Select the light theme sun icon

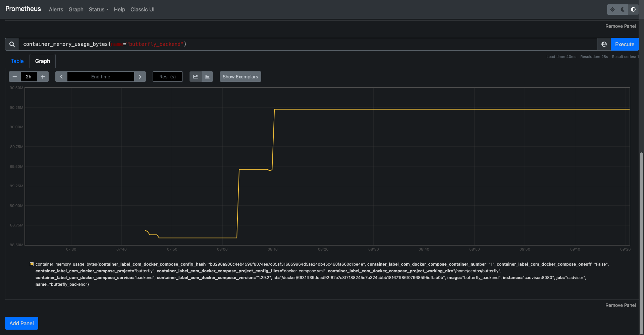(612, 9)
